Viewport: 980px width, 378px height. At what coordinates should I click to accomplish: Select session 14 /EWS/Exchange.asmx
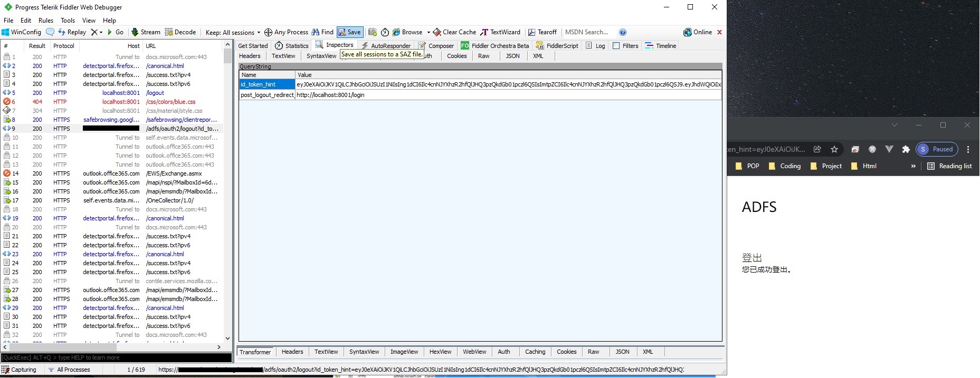(111, 173)
